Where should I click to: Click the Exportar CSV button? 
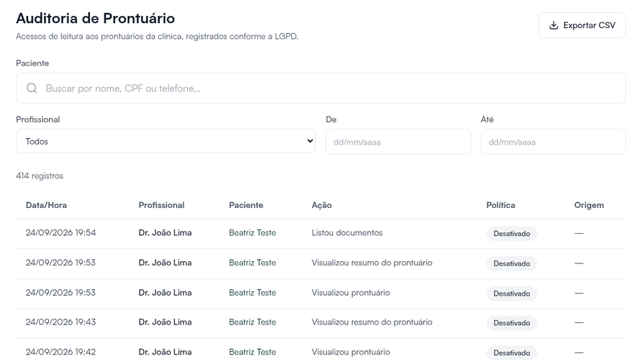pyautogui.click(x=582, y=25)
